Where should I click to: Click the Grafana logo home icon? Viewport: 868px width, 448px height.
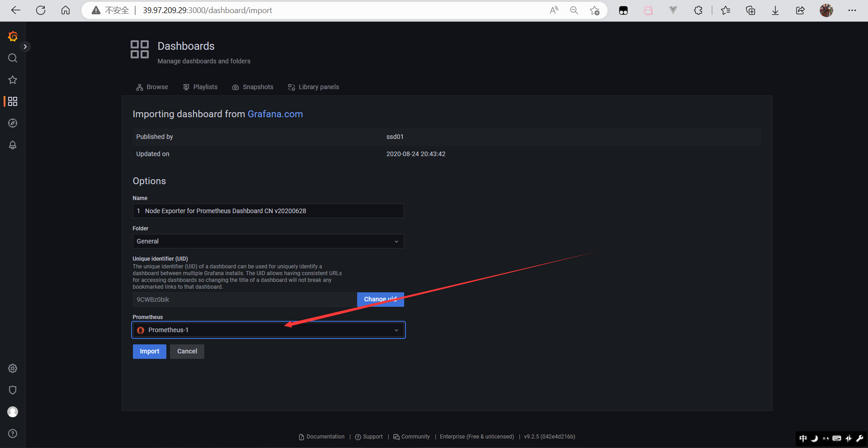pyautogui.click(x=13, y=36)
